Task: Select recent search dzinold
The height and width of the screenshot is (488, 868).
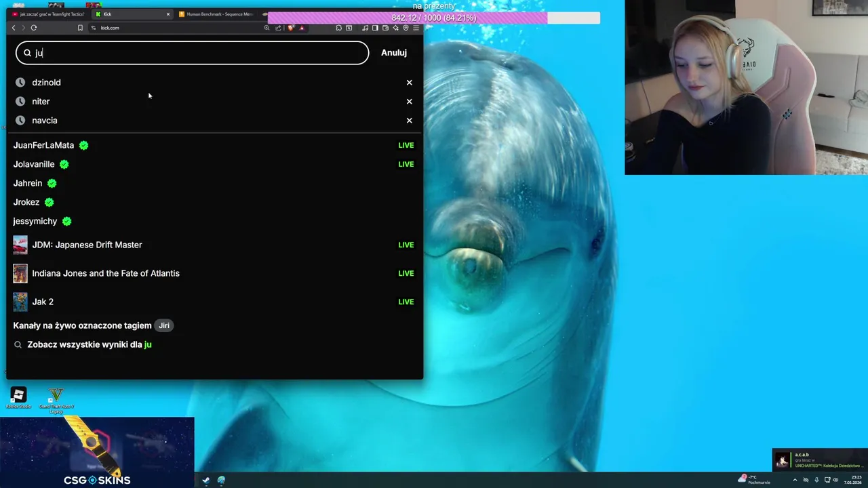Action: point(46,83)
